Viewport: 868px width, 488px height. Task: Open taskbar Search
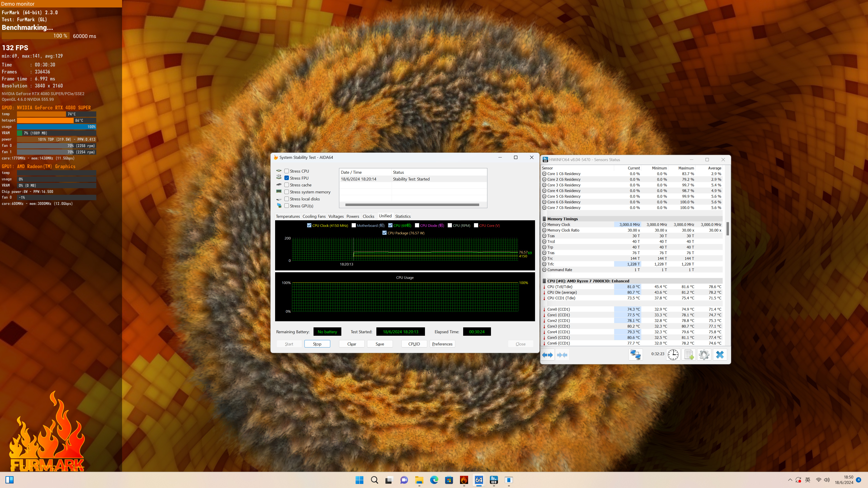pyautogui.click(x=374, y=480)
